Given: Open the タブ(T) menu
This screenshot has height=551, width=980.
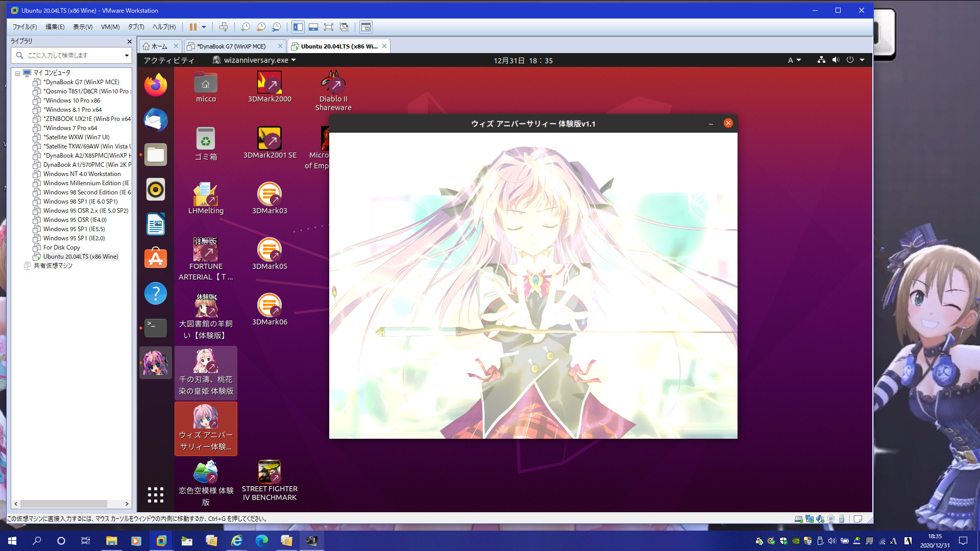Looking at the screenshot, I should pyautogui.click(x=136, y=27).
